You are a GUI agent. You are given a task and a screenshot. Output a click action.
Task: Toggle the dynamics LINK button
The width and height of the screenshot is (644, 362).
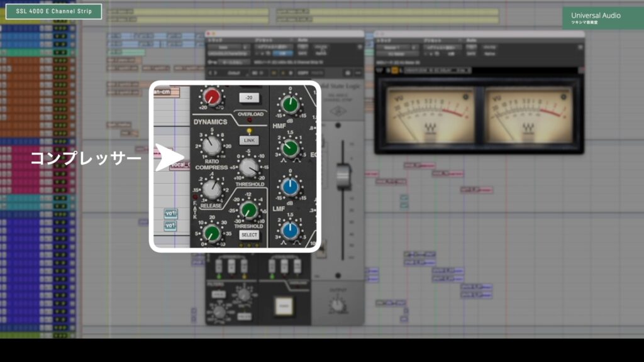tap(249, 140)
